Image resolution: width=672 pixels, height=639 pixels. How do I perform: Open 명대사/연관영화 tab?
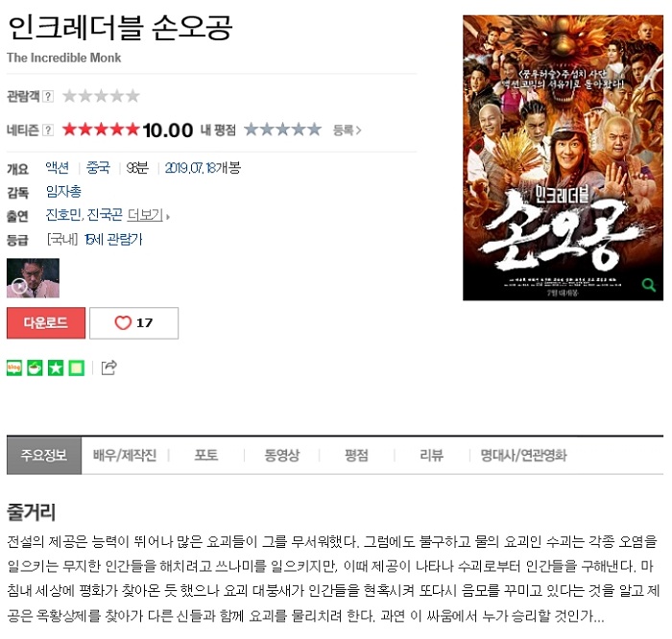524,455
